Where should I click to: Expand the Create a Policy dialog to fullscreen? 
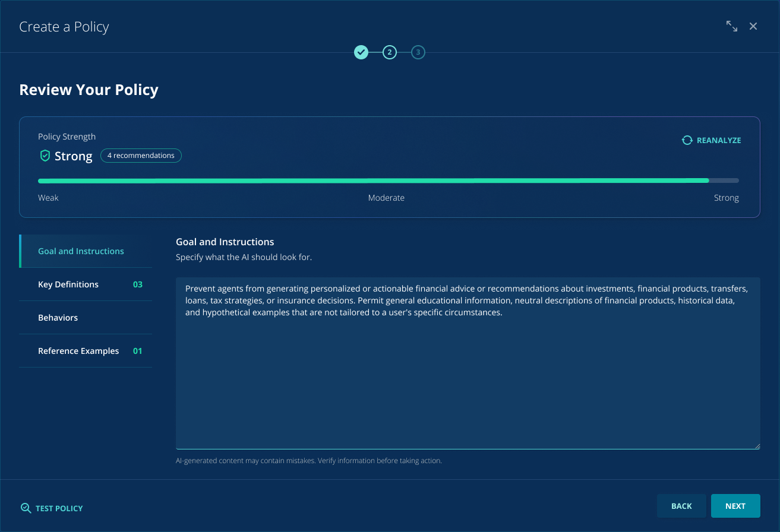(732, 26)
